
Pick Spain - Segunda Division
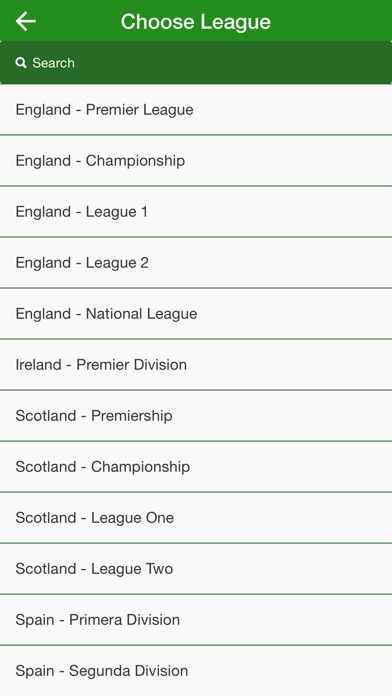click(196, 671)
